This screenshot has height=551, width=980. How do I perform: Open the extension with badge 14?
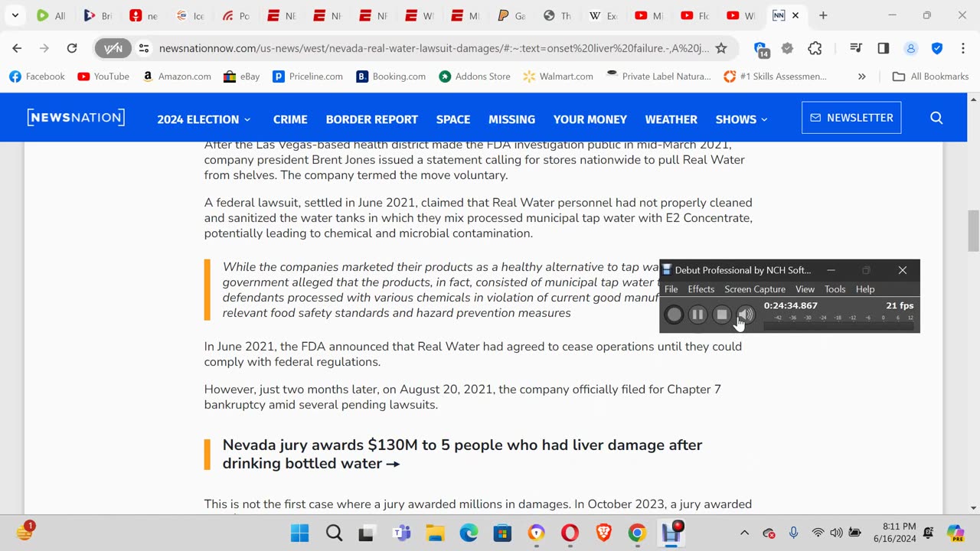tap(761, 50)
